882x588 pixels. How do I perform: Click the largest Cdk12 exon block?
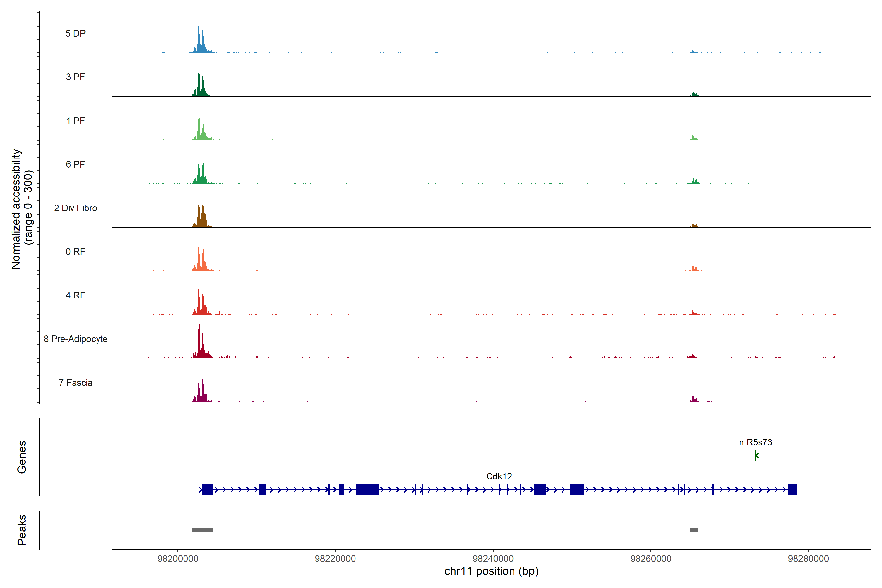[367, 489]
